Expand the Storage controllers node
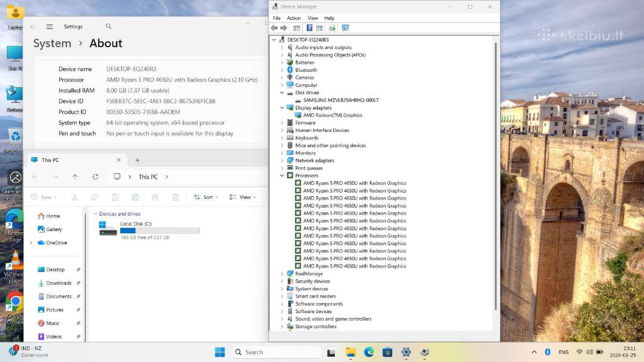 pos(282,326)
